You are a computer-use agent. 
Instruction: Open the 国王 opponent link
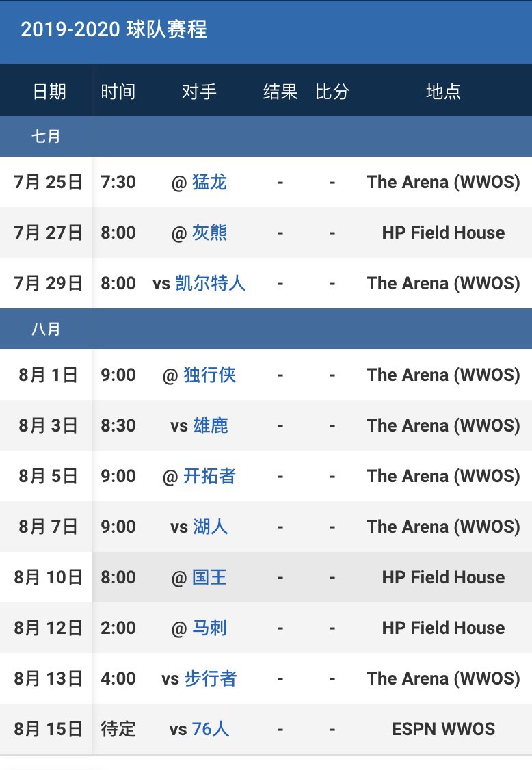(x=209, y=577)
